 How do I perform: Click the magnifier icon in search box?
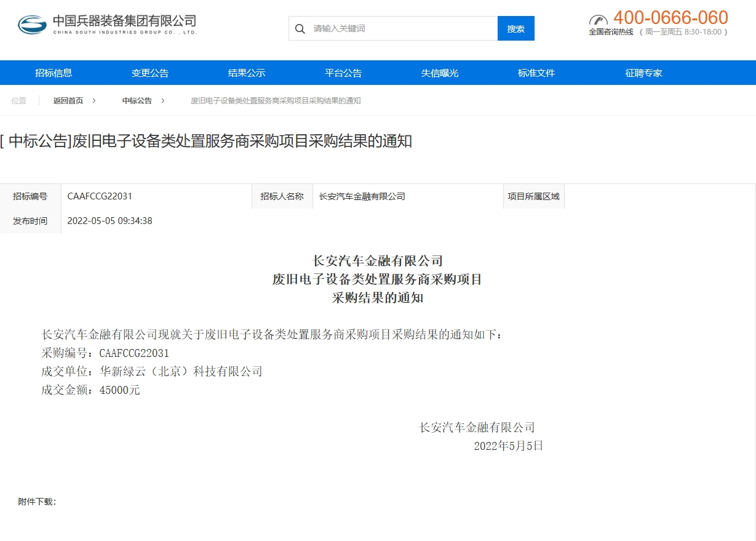tap(300, 29)
